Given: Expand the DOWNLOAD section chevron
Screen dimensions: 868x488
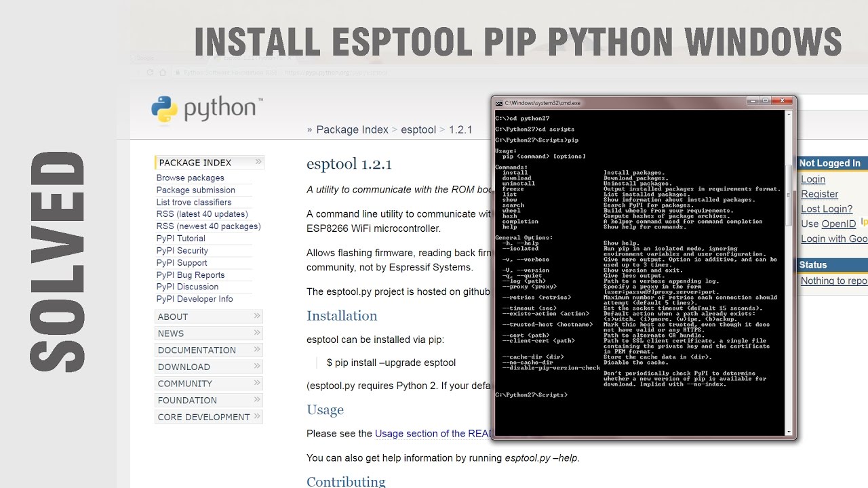Looking at the screenshot, I should (257, 367).
